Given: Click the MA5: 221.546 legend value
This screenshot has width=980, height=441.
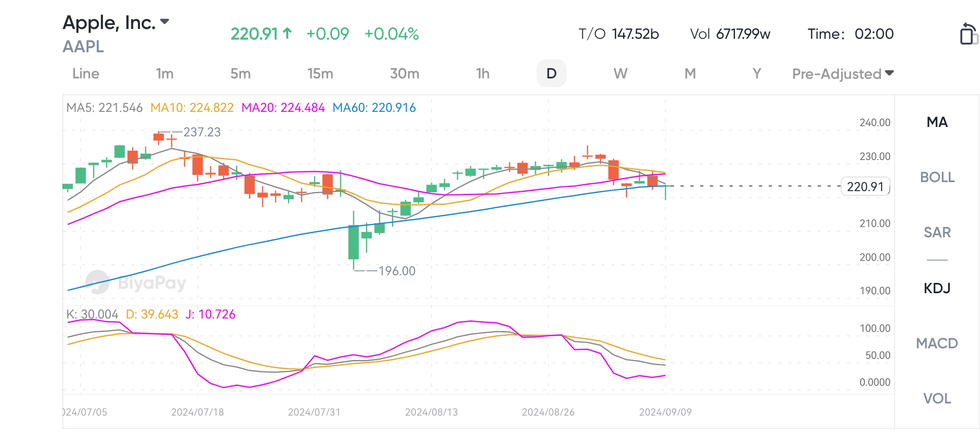Looking at the screenshot, I should click(105, 108).
